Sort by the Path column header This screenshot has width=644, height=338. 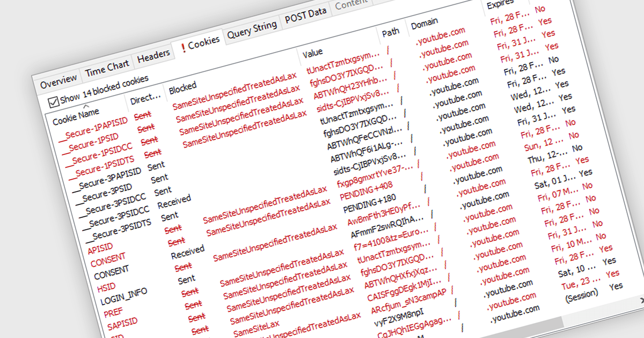(391, 33)
